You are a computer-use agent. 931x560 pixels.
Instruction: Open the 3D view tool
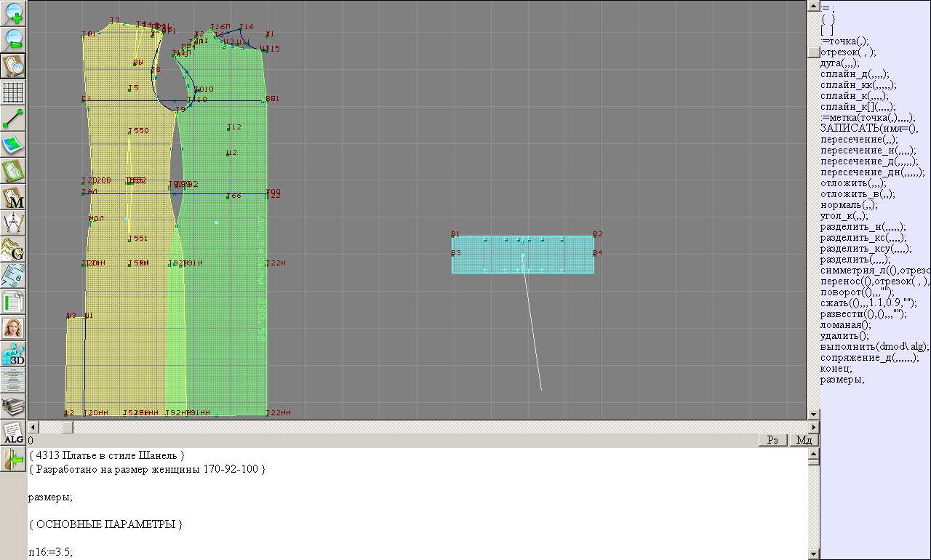point(14,354)
